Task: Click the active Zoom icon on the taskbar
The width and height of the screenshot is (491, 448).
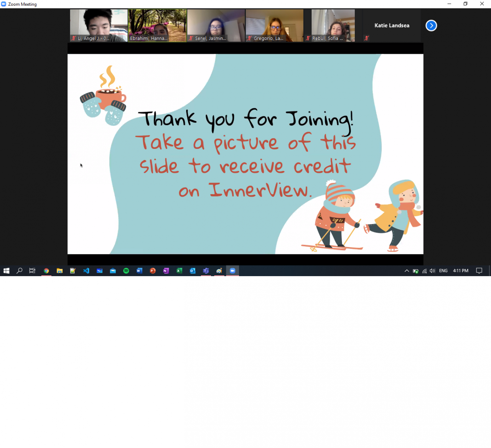Action: (x=232, y=271)
